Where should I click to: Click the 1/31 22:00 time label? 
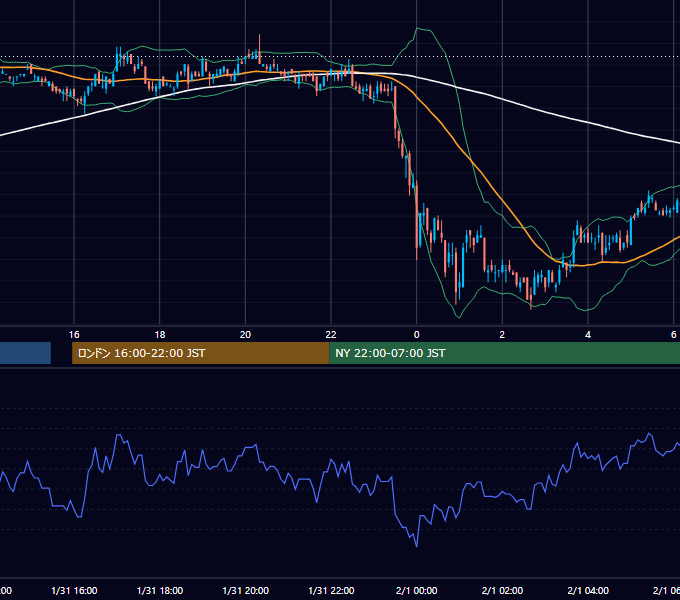pyautogui.click(x=331, y=590)
